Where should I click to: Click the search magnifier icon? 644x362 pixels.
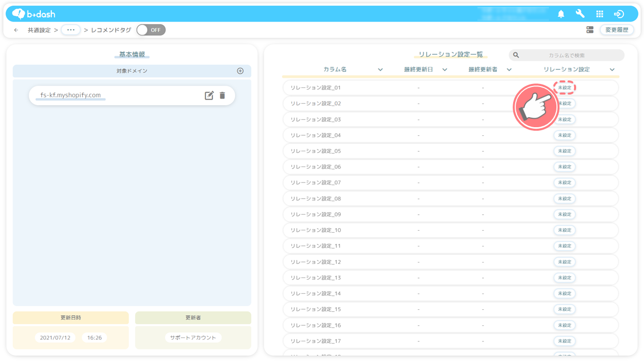516,55
